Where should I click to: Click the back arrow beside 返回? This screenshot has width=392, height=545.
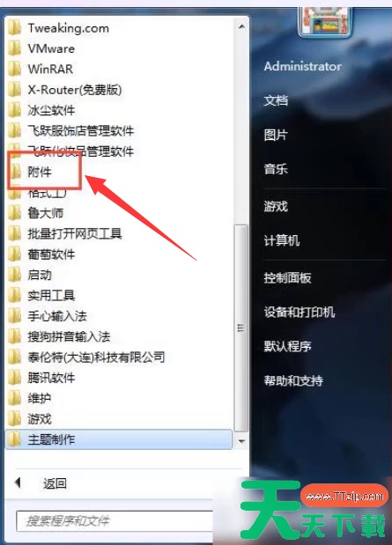[x=18, y=482]
